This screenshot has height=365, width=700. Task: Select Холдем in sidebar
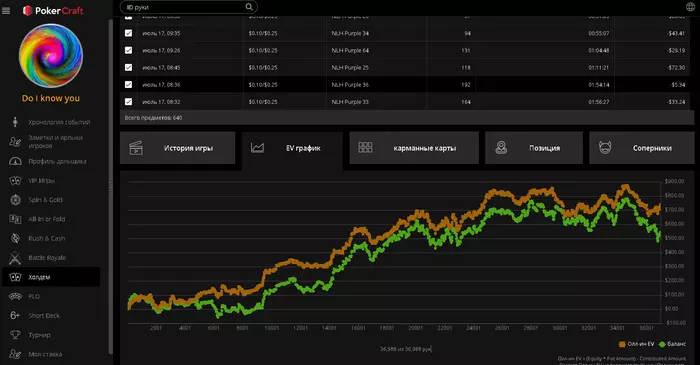pos(51,277)
